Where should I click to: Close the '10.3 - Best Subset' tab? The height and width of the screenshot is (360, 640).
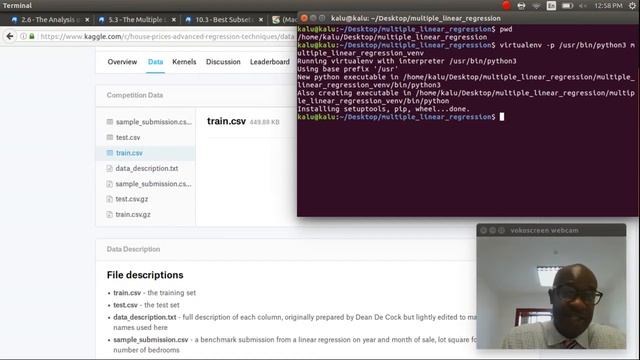[x=261, y=20]
